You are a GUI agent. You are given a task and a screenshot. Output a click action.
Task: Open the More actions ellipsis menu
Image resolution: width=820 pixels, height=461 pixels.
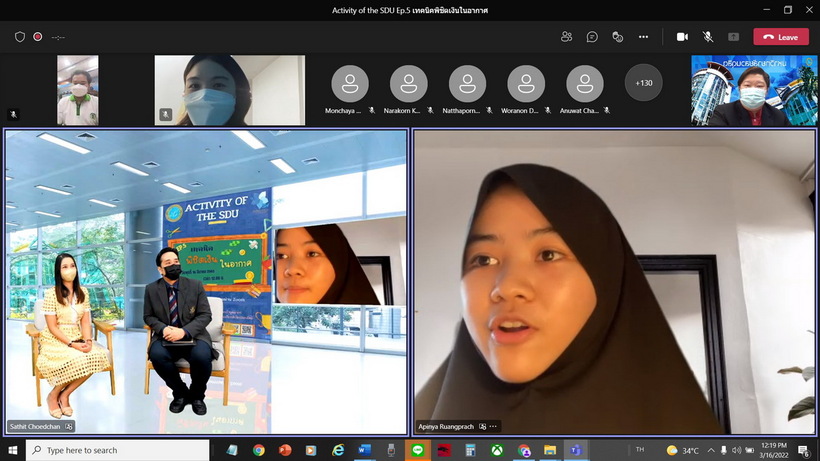[643, 37]
